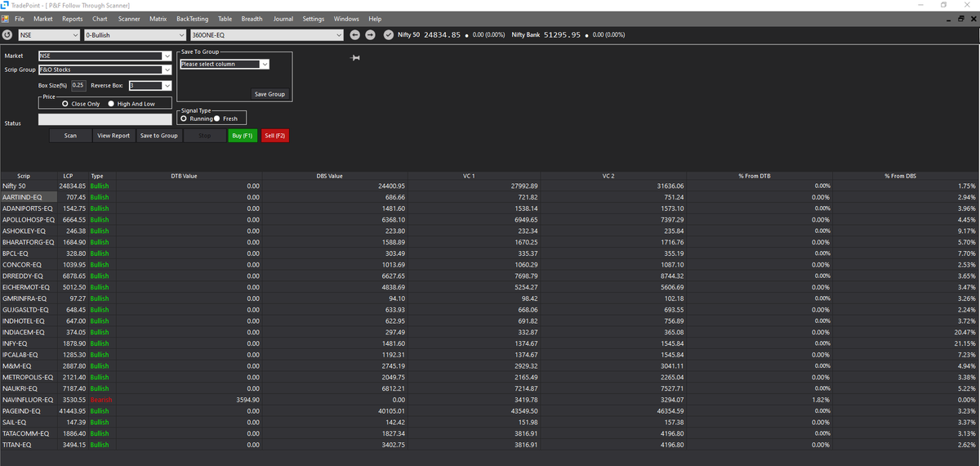
Task: Go to next scrip with right arrow
Action: [370, 35]
